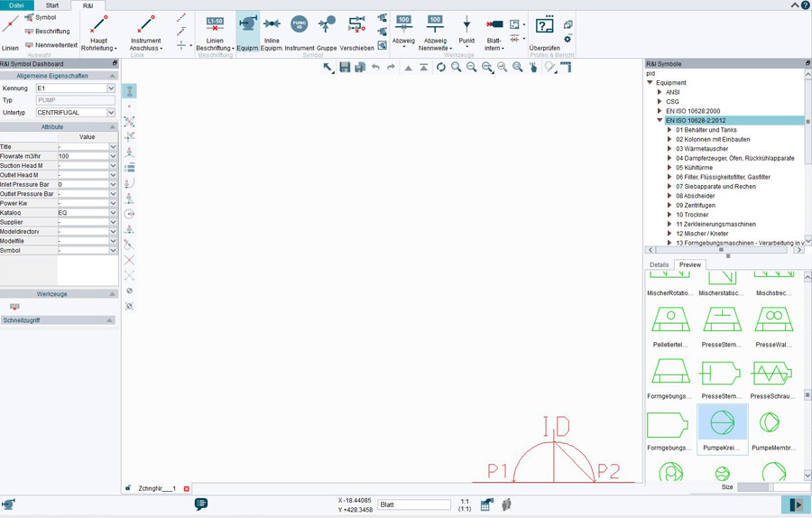Click the play panel button in status bar
The image size is (812, 518).
(796, 504)
